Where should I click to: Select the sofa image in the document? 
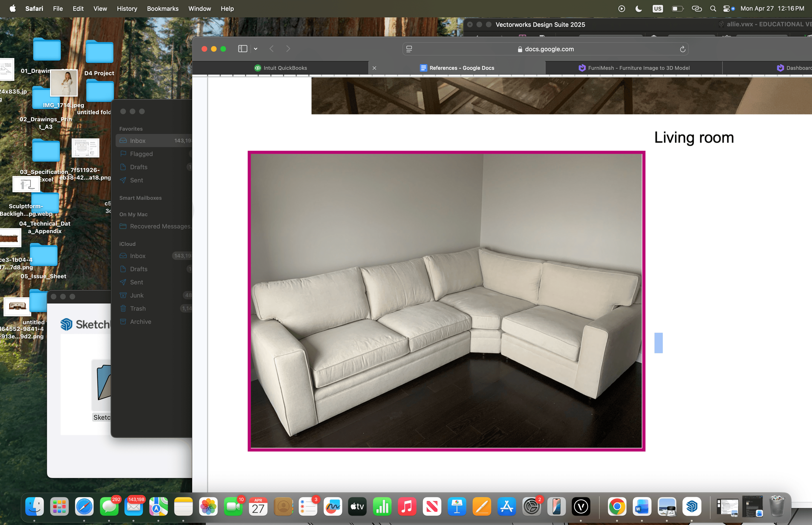tap(446, 301)
